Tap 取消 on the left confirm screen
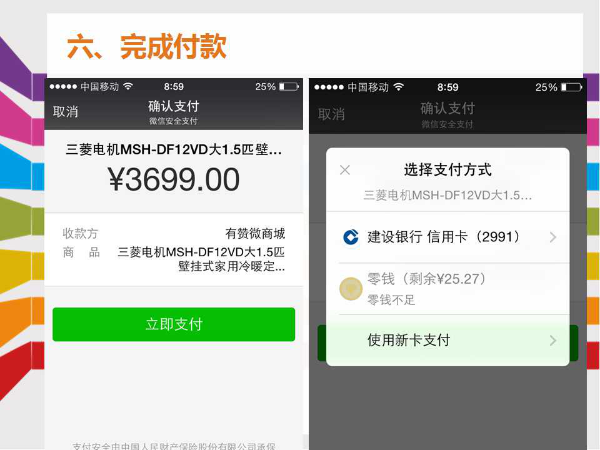Image resolution: width=600 pixels, height=450 pixels. 65,112
